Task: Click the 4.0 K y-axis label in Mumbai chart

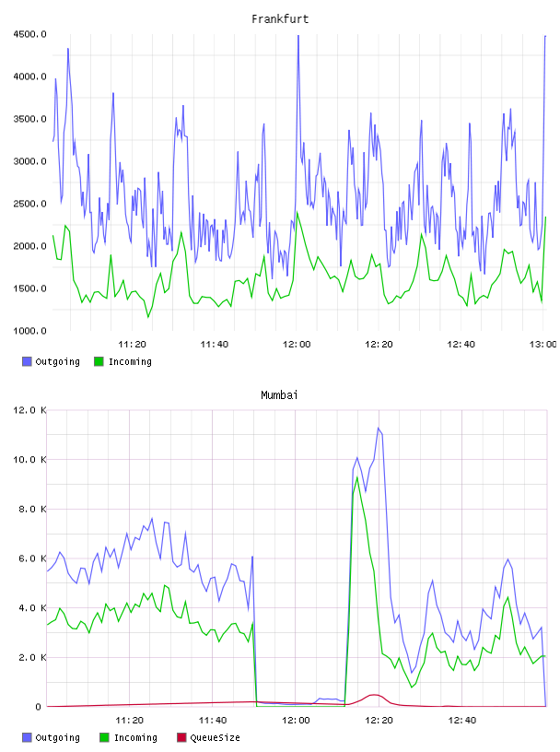Action: click(x=32, y=607)
